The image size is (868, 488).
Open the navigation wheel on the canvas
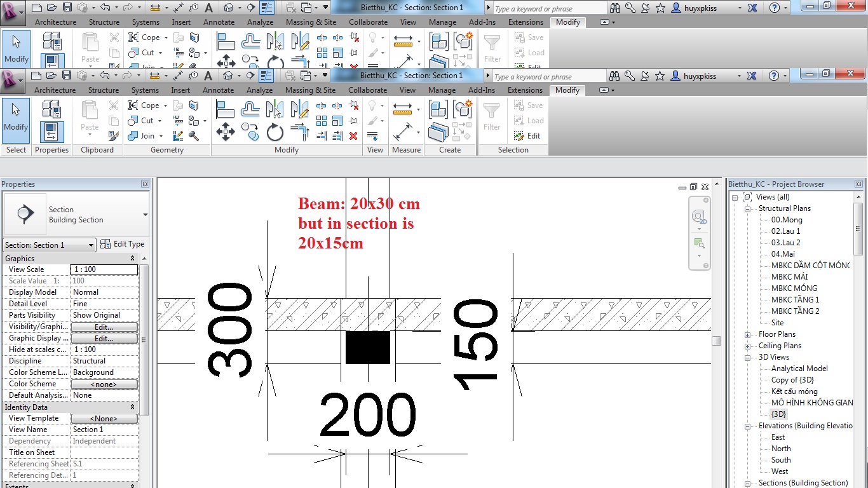[700, 217]
